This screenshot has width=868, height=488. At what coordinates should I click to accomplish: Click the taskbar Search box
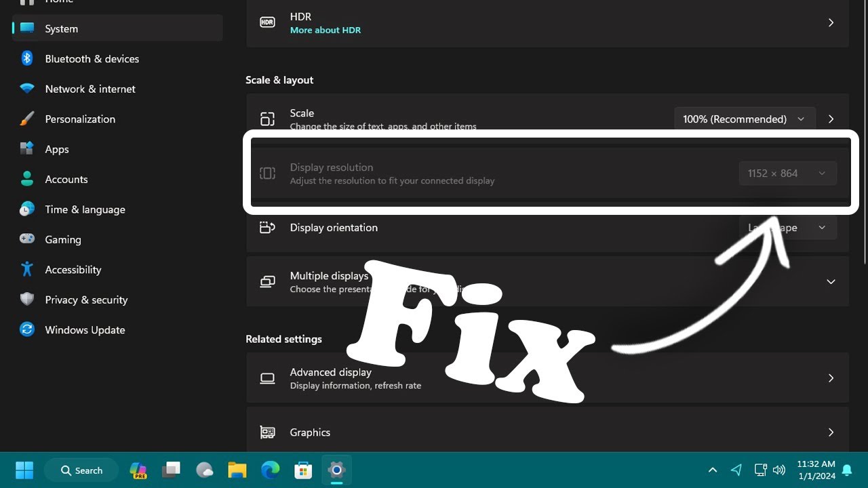[x=81, y=470]
